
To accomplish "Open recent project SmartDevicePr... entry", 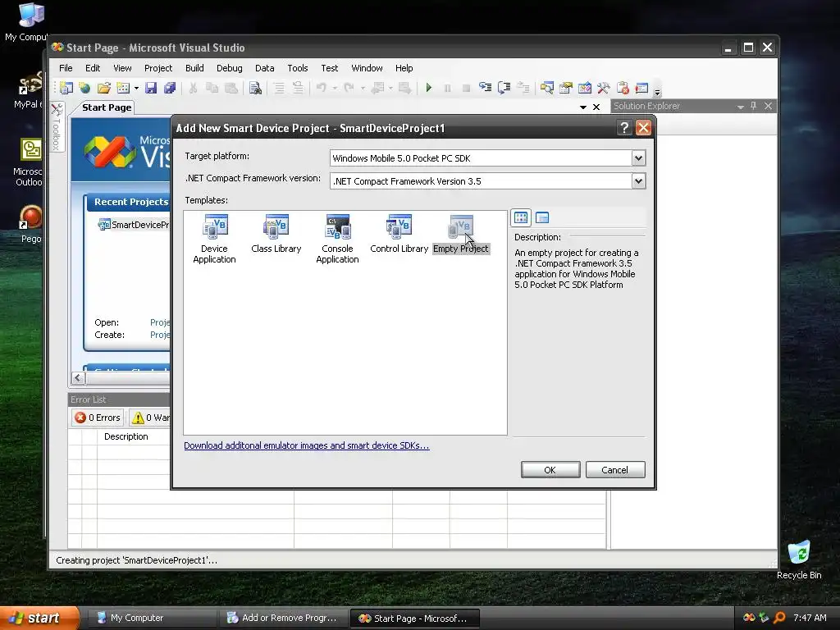I will click(134, 225).
